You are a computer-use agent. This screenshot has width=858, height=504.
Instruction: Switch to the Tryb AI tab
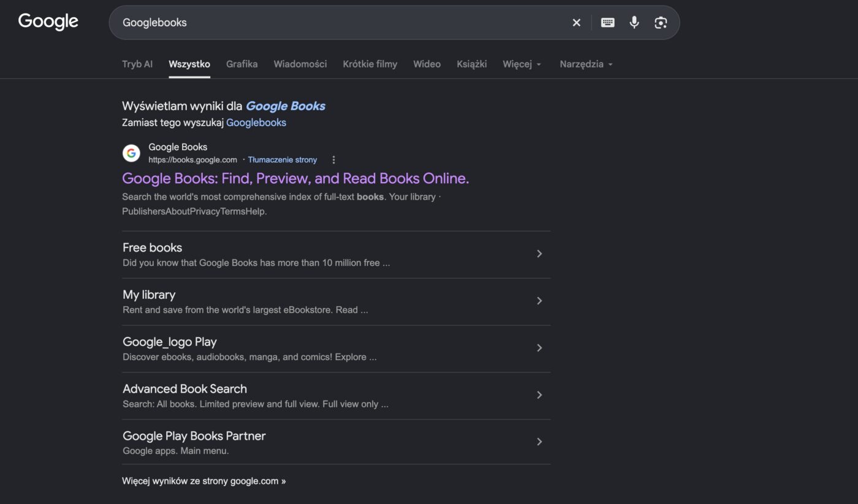pyautogui.click(x=137, y=64)
